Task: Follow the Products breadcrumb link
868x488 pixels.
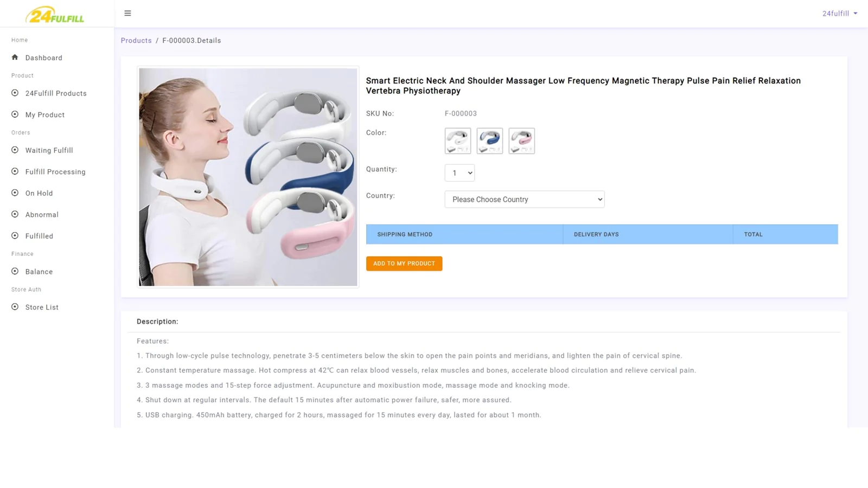Action: point(136,41)
